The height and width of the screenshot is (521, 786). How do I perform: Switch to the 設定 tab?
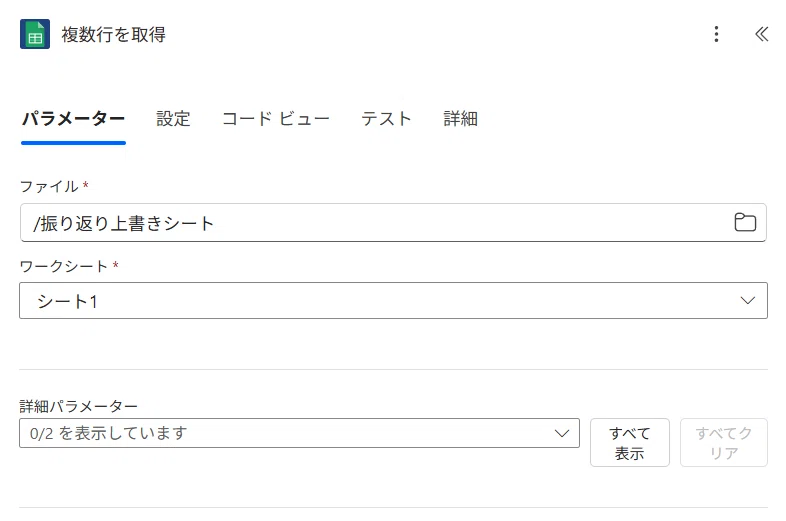173,119
